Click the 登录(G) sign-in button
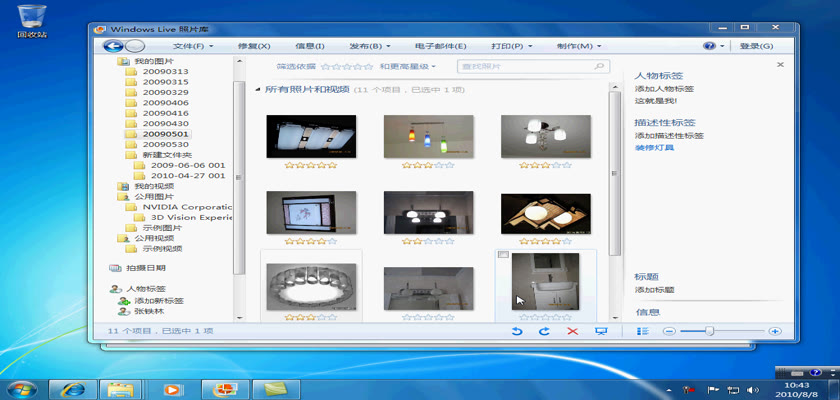Image resolution: width=840 pixels, height=400 pixels. (x=756, y=46)
